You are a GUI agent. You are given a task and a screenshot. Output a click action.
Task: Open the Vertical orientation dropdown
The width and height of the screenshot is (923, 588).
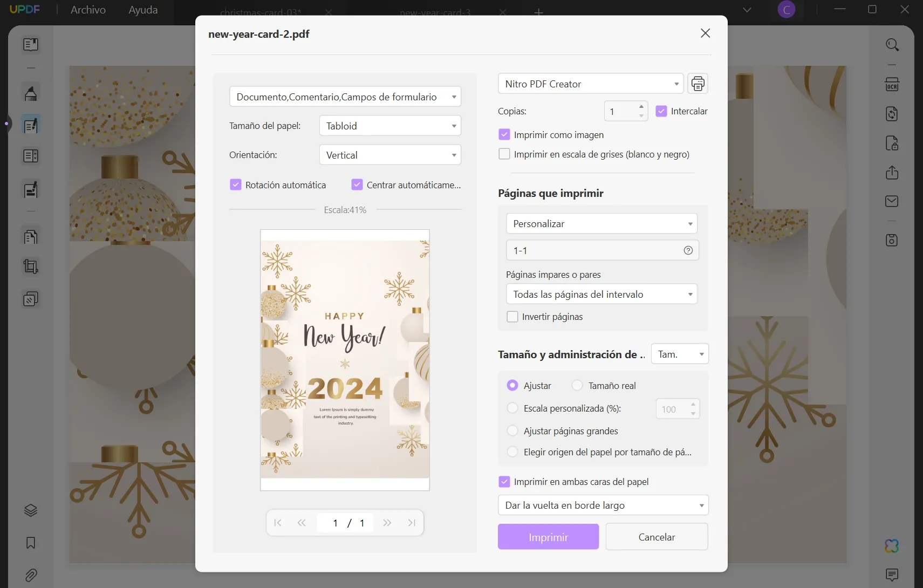pos(390,155)
